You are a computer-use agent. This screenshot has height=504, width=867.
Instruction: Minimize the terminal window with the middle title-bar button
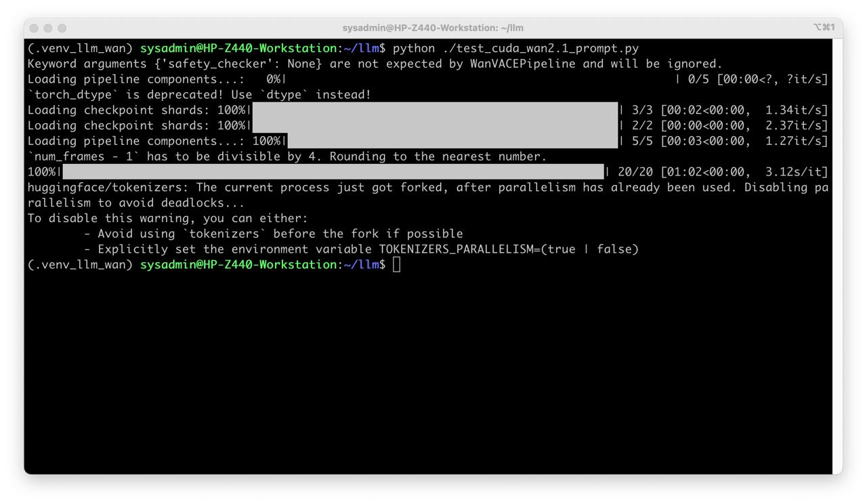48,28
